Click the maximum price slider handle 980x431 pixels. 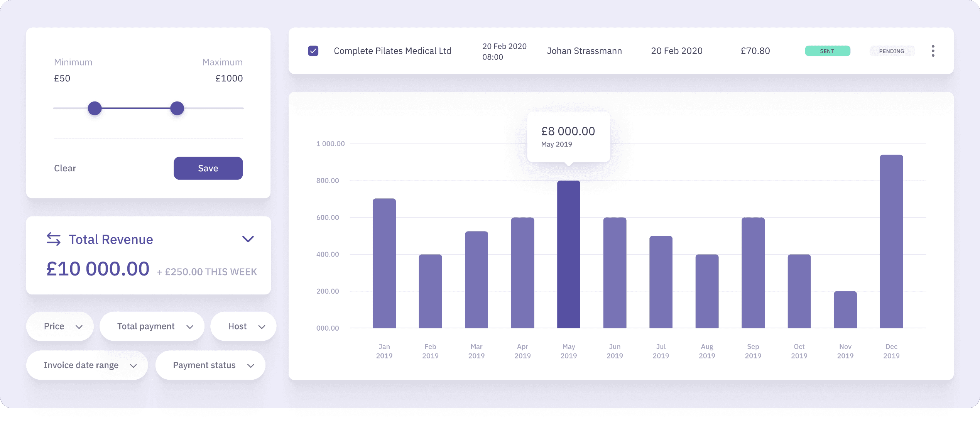pyautogui.click(x=177, y=108)
